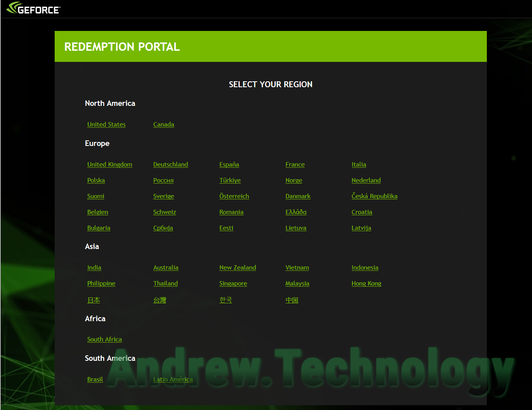Select Brasil under South America
Screen dimensions: 532x410
(95, 379)
